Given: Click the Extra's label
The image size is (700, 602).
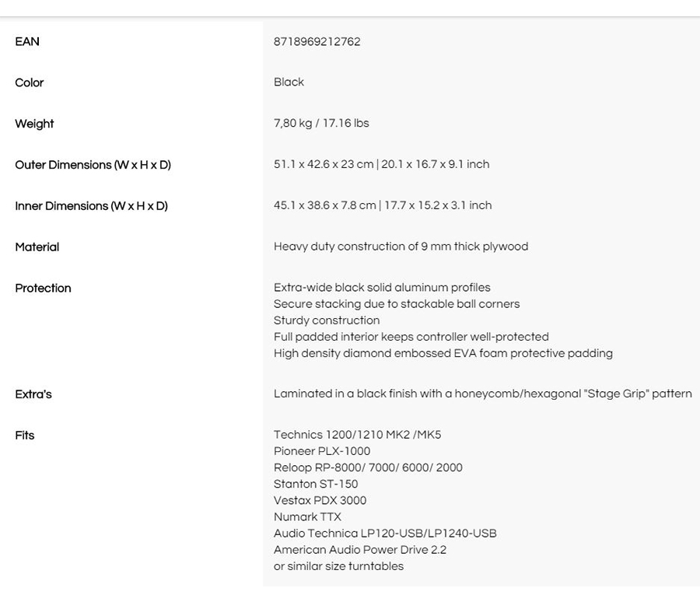Looking at the screenshot, I should [33, 394].
